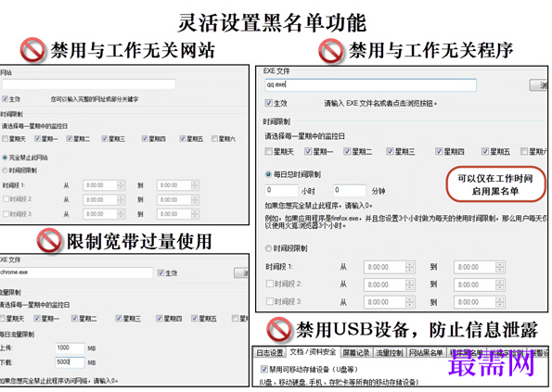Click spinner of 时间段 2 start time, website panel
Image resolution: width=552 pixels, height=392 pixels.
(x=122, y=199)
